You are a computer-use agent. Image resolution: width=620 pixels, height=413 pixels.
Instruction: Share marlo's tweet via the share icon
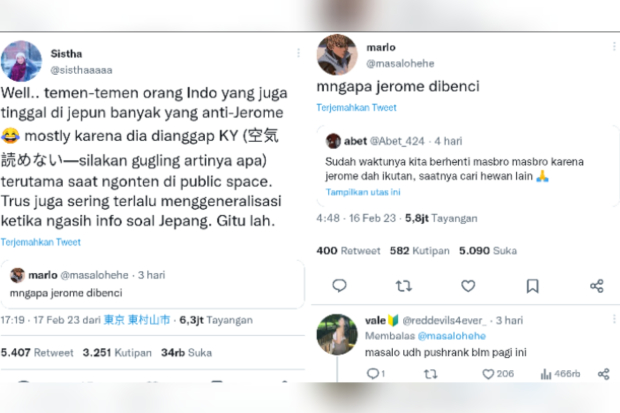[x=597, y=286]
